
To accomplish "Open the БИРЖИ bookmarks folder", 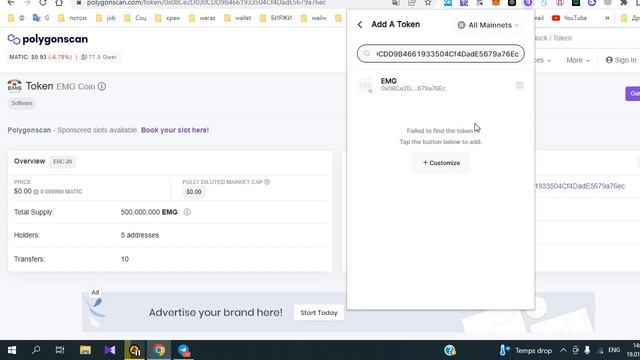I will pyautogui.click(x=276, y=18).
